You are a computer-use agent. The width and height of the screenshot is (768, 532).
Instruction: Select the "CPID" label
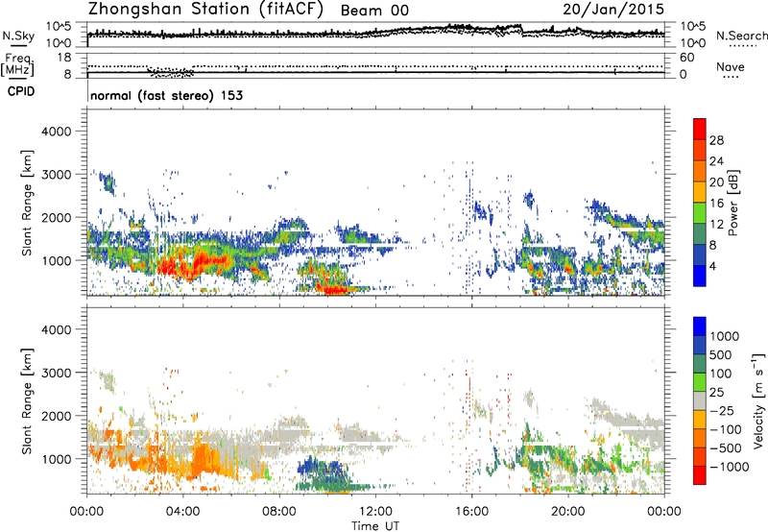click(x=21, y=91)
